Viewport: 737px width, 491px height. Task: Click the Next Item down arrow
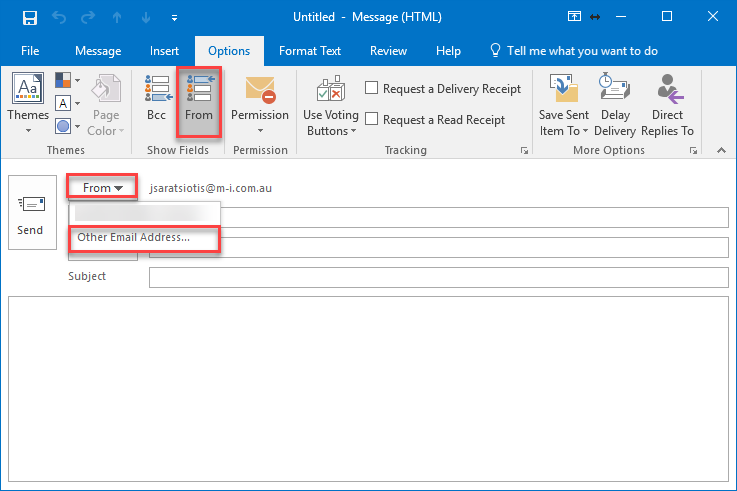(146, 18)
